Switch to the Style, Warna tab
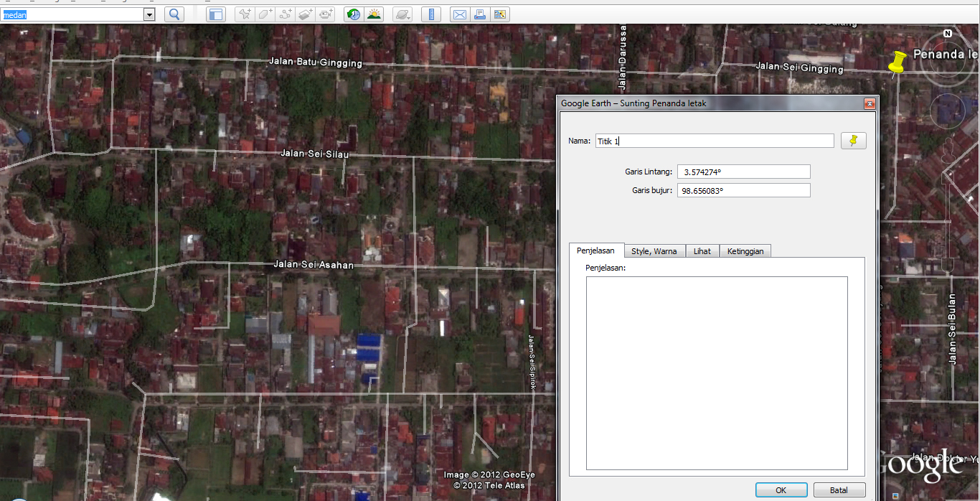The image size is (980, 501). pos(654,250)
